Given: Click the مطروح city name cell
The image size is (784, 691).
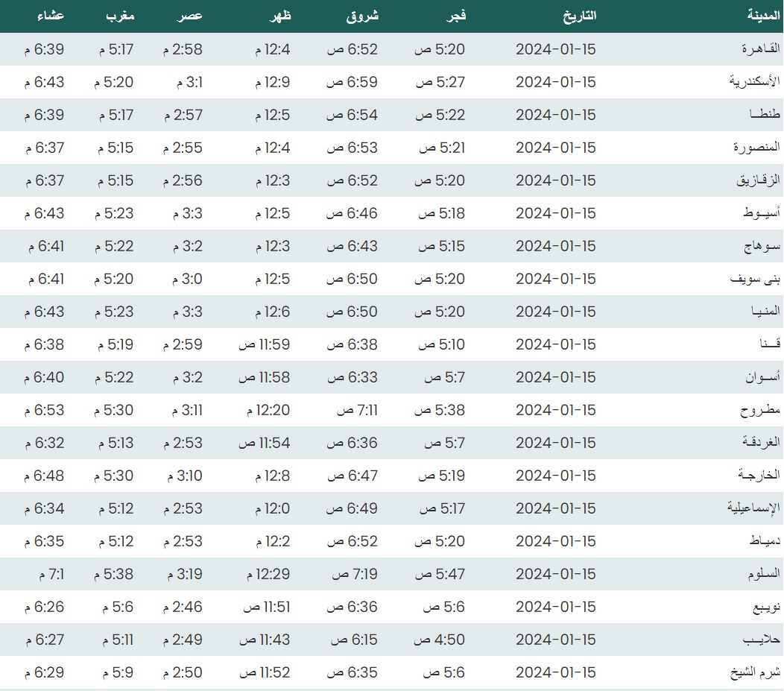Looking at the screenshot, I should point(760,410).
